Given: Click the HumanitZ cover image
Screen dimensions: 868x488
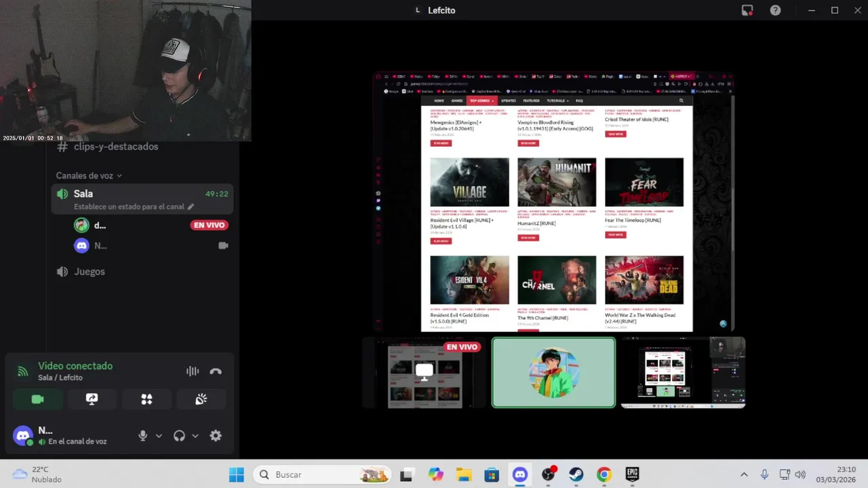Looking at the screenshot, I should pyautogui.click(x=557, y=182).
